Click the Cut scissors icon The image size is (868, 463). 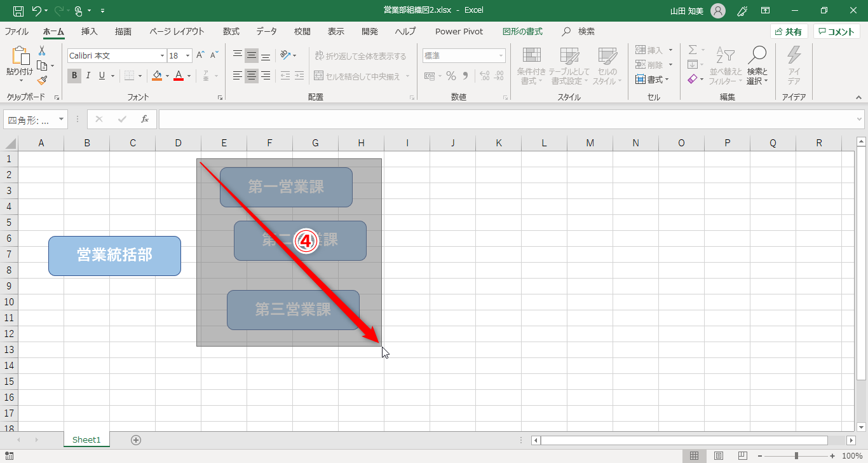click(42, 51)
